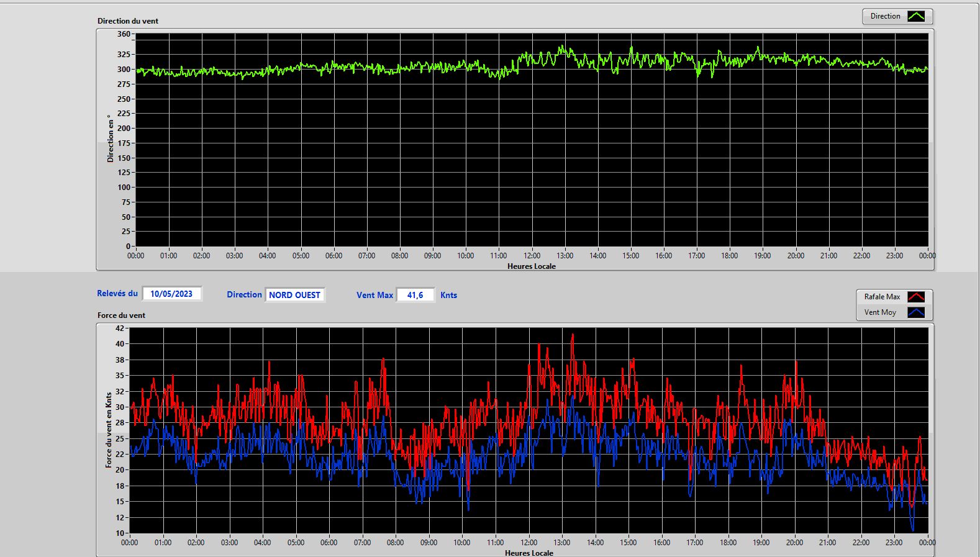
Task: Click the Direction legend label
Action: pos(885,16)
